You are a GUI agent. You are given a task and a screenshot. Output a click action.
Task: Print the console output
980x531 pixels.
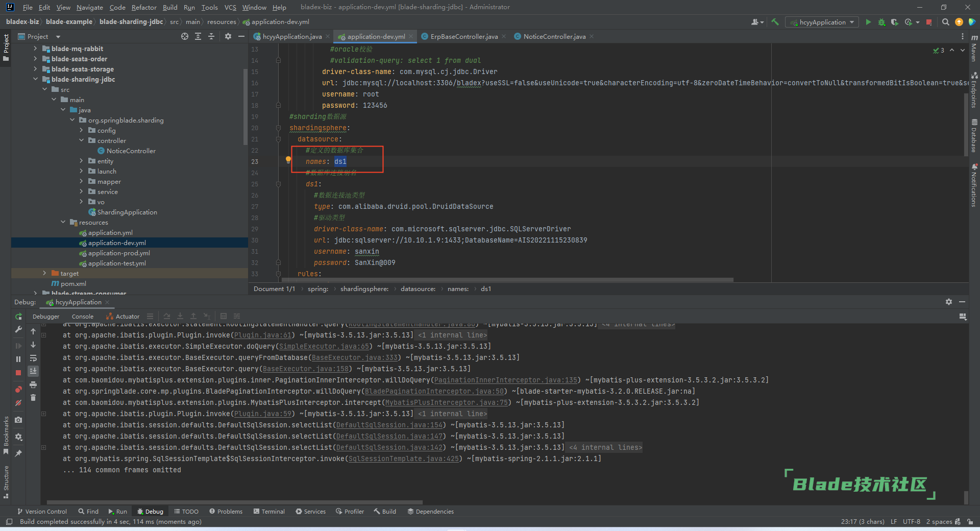(x=33, y=384)
